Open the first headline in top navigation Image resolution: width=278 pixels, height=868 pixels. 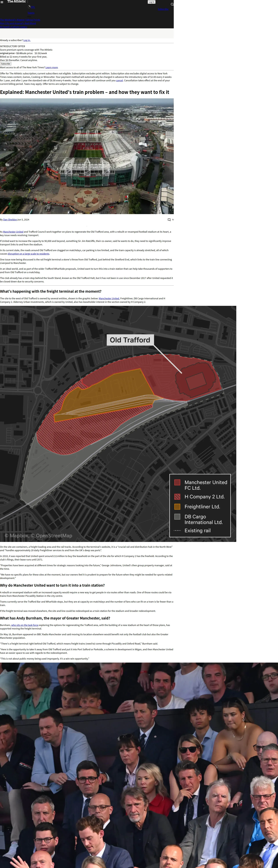pyautogui.click(x=20, y=20)
